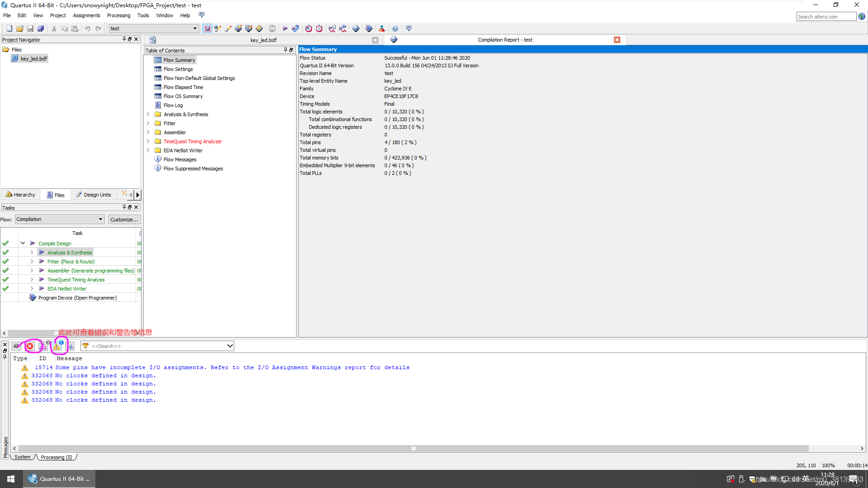The height and width of the screenshot is (488, 868).
Task: Toggle error messages filter button
Action: [30, 346]
